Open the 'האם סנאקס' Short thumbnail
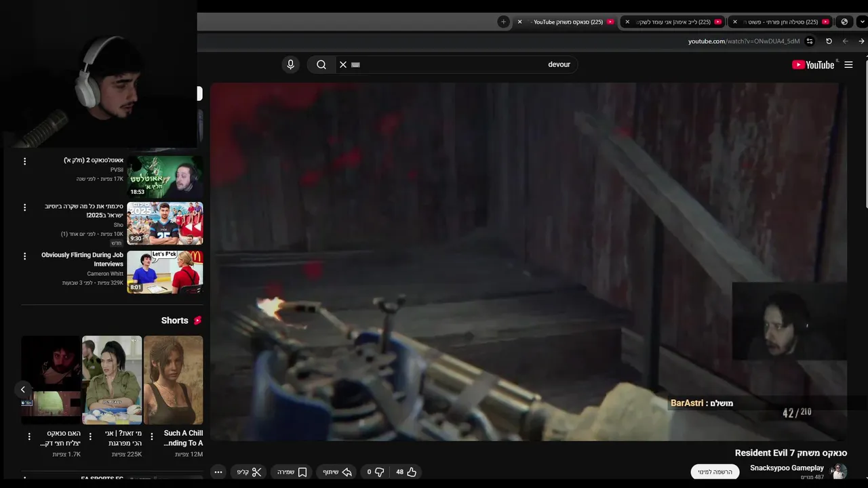 point(51,380)
